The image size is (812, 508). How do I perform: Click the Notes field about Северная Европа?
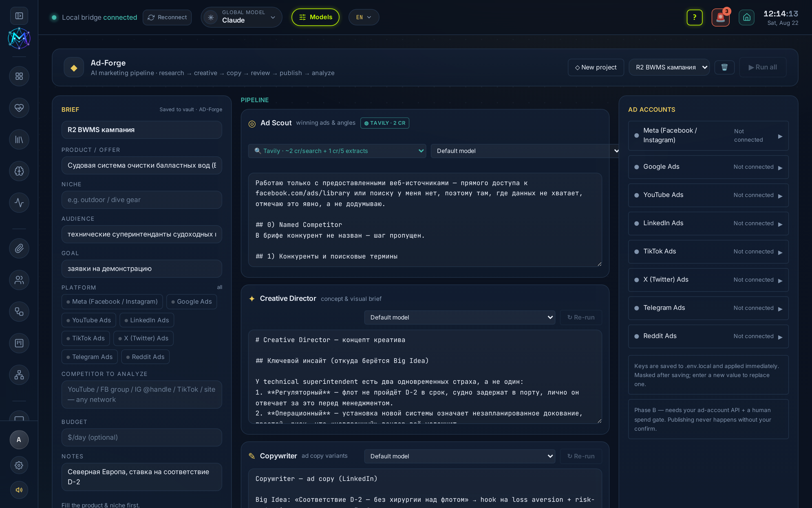142,477
